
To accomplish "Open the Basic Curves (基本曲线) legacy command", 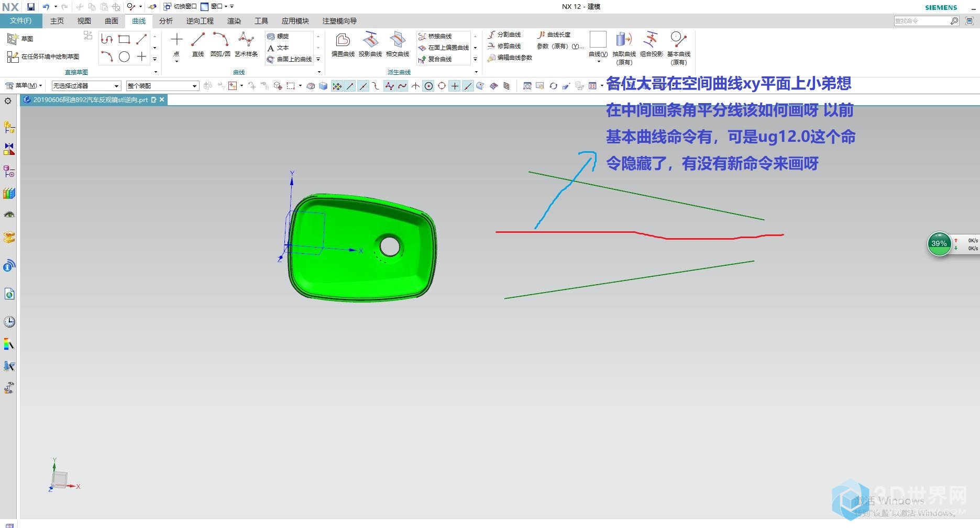I will point(678,48).
